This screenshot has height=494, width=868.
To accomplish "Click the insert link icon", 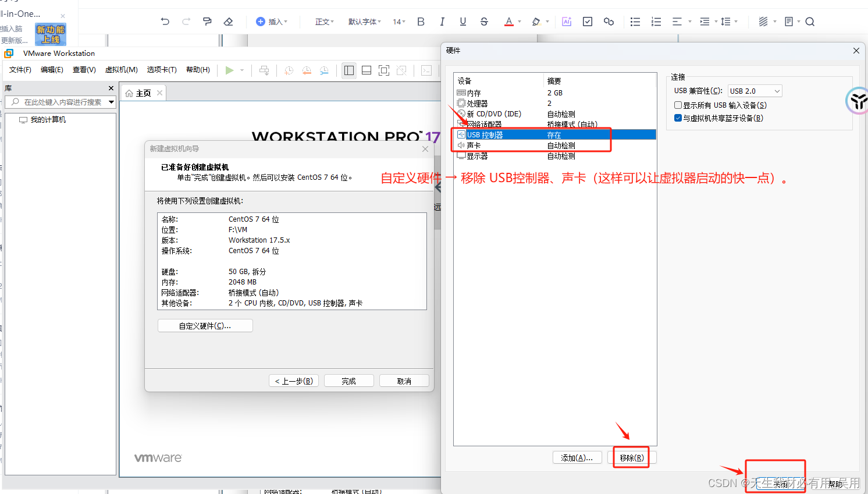I will pos(609,22).
